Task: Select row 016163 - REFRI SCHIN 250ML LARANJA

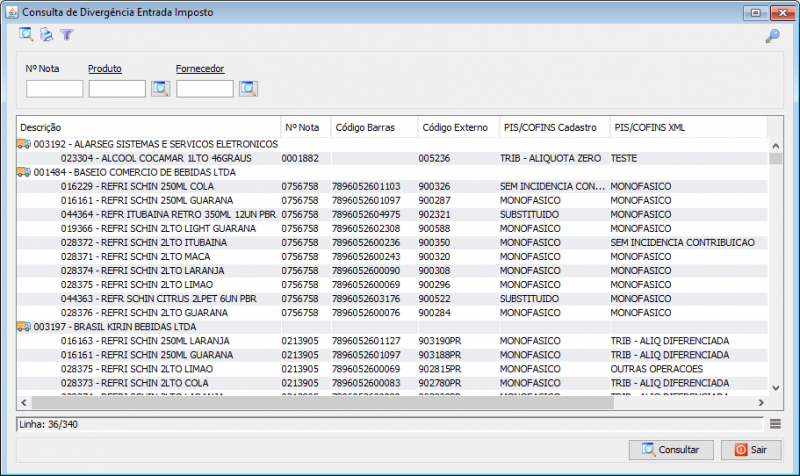Action: (x=392, y=341)
